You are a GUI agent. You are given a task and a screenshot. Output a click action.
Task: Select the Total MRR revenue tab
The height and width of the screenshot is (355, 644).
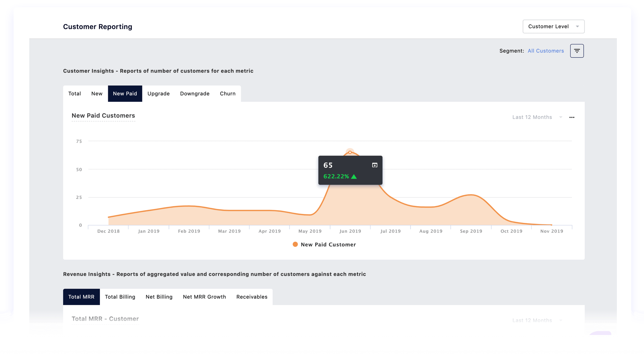point(81,297)
